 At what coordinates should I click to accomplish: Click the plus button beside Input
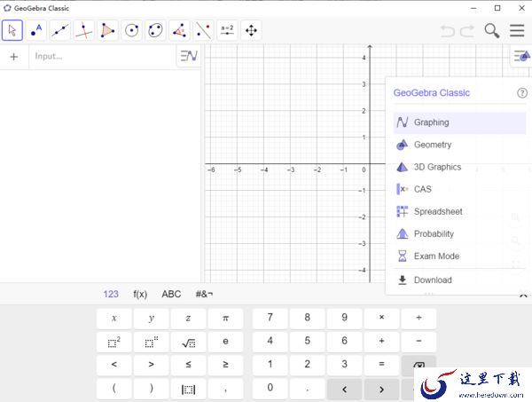pyautogui.click(x=14, y=57)
